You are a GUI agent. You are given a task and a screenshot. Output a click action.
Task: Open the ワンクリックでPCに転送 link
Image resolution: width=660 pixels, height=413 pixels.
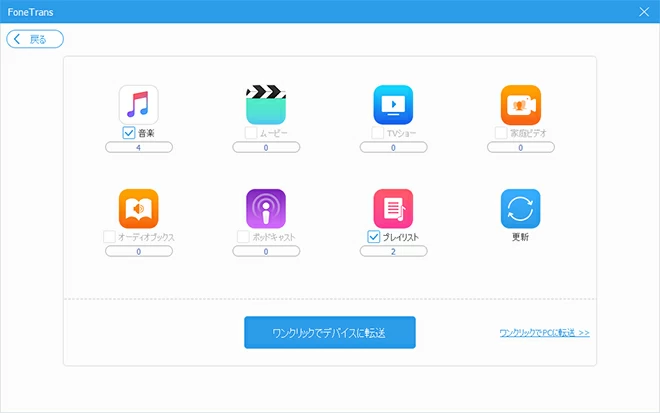coord(544,332)
